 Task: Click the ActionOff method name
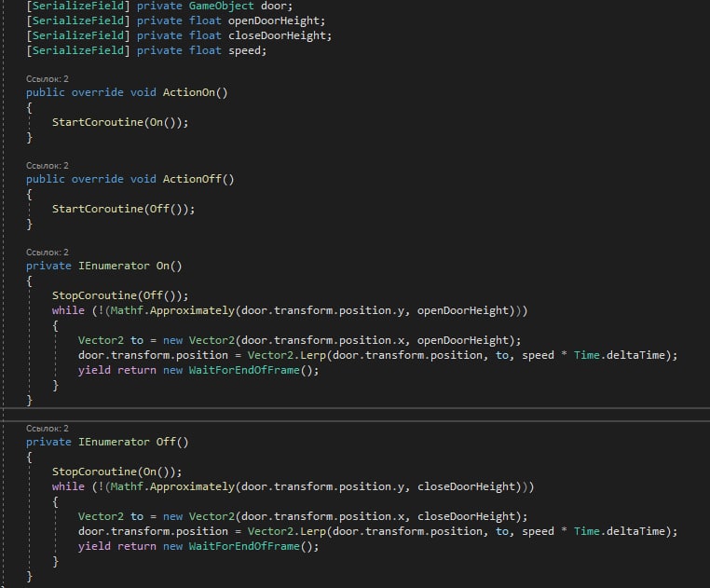click(x=192, y=179)
